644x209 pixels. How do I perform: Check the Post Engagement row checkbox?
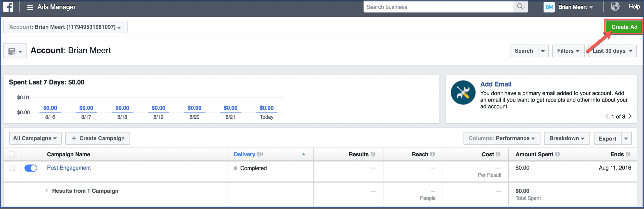[x=12, y=168]
